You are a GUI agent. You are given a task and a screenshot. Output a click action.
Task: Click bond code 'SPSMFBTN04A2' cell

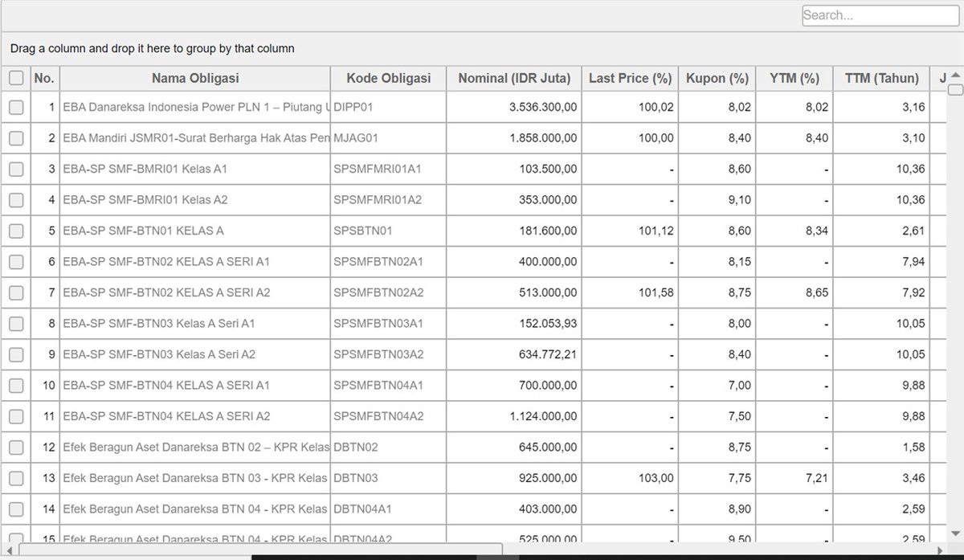coord(389,416)
